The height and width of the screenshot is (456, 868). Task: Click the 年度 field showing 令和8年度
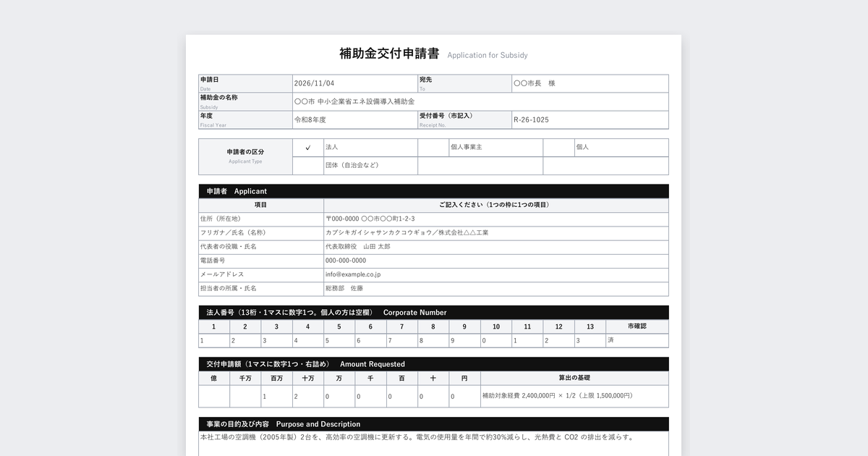(x=355, y=120)
